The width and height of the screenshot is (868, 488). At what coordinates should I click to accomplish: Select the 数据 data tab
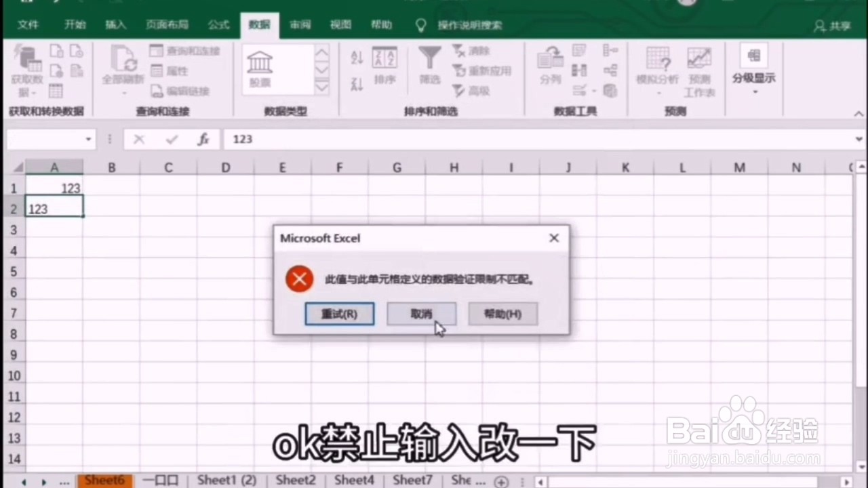click(x=259, y=25)
